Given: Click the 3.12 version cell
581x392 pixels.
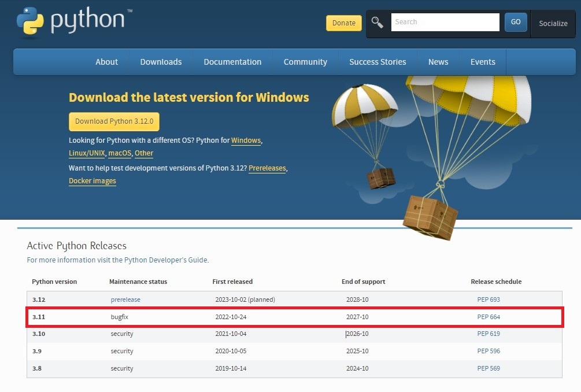Looking at the screenshot, I should click(39, 299).
